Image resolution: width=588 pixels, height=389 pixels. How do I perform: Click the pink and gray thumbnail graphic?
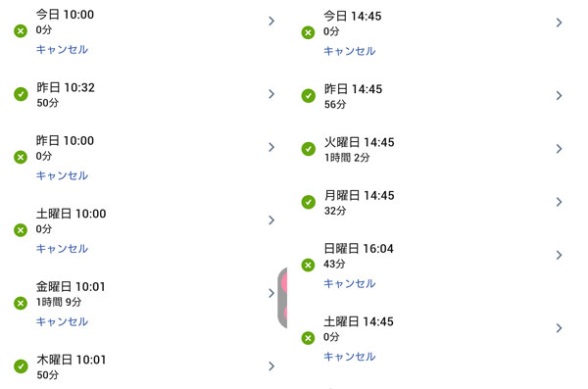coord(282,298)
